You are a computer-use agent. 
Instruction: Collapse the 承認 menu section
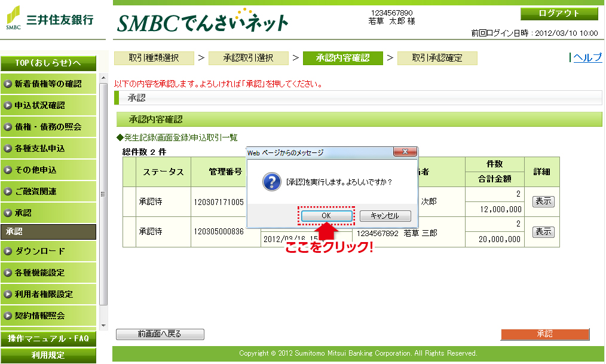[x=48, y=213]
